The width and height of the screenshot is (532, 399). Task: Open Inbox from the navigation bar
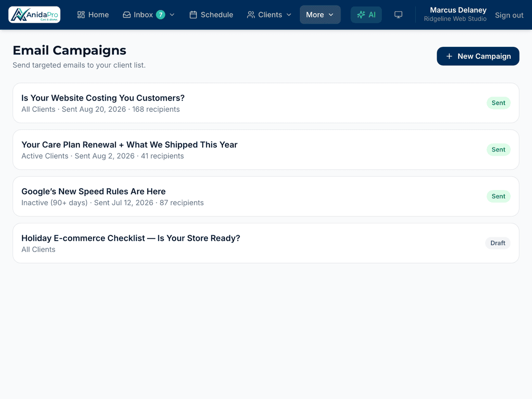[x=143, y=14]
